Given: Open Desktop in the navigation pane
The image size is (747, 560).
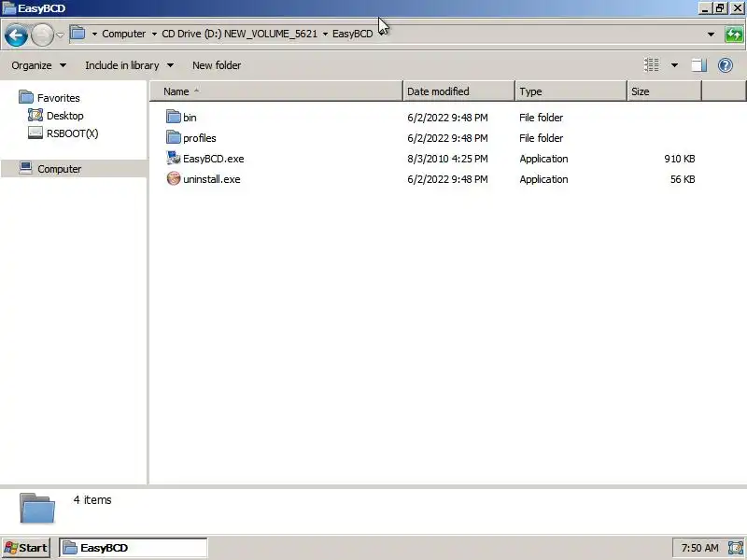Looking at the screenshot, I should pos(64,116).
